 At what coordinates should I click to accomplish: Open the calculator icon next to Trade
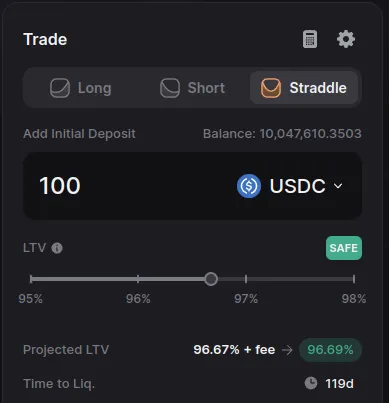[310, 39]
